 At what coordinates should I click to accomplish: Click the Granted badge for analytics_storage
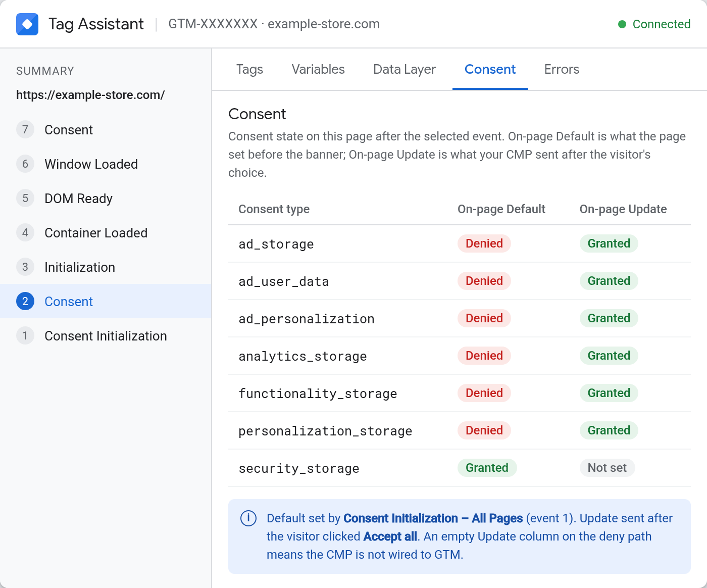pyautogui.click(x=609, y=356)
